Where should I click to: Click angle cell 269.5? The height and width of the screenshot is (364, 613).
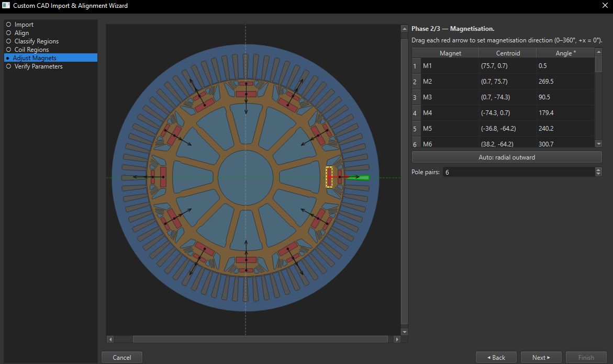coord(565,81)
